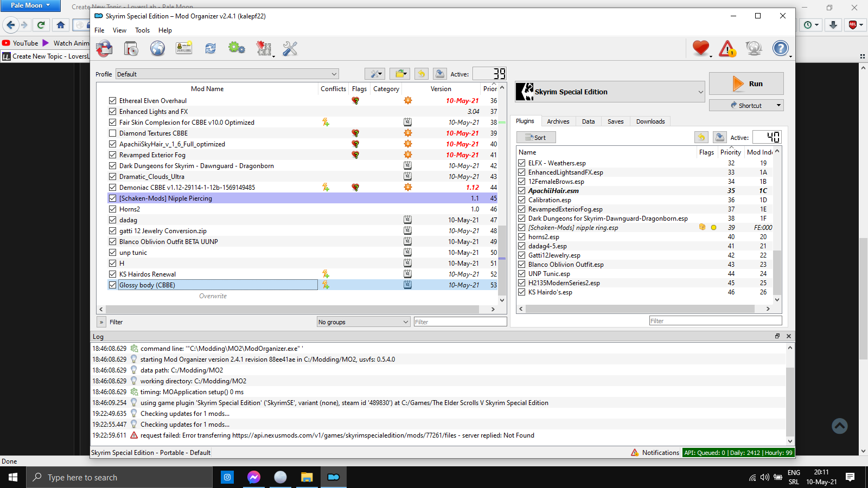The image size is (868, 488).
Task: Open Nexus with the globe toolbar icon
Action: point(158,49)
